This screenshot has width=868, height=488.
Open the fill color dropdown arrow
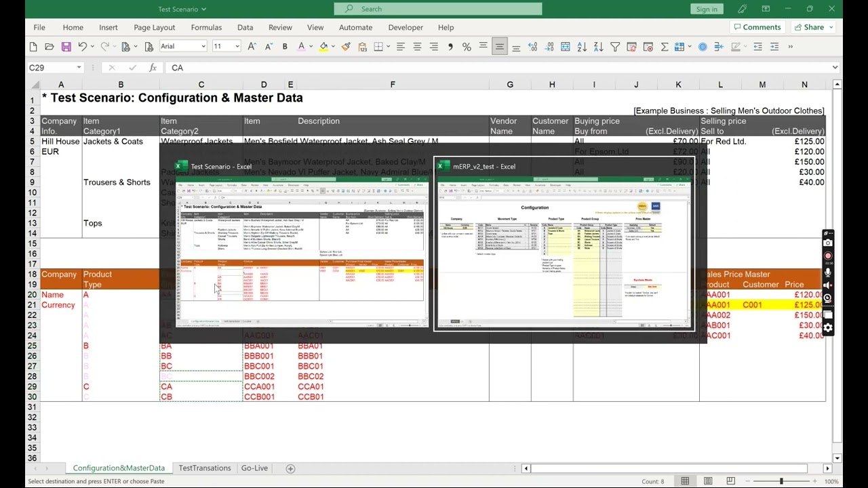click(333, 47)
